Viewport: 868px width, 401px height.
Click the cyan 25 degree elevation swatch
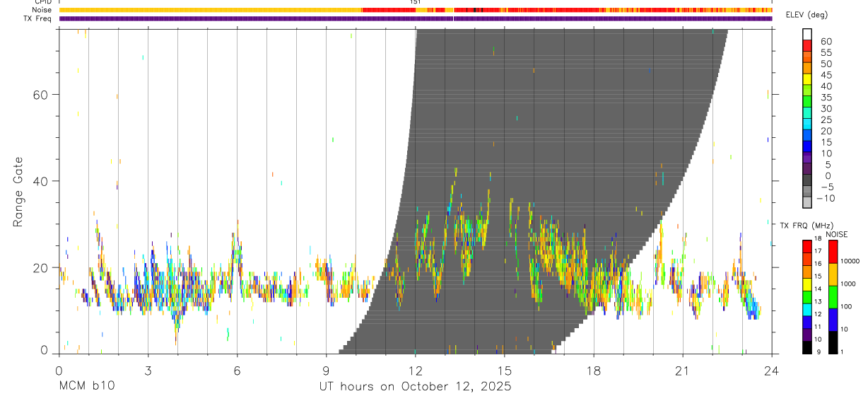807,124
